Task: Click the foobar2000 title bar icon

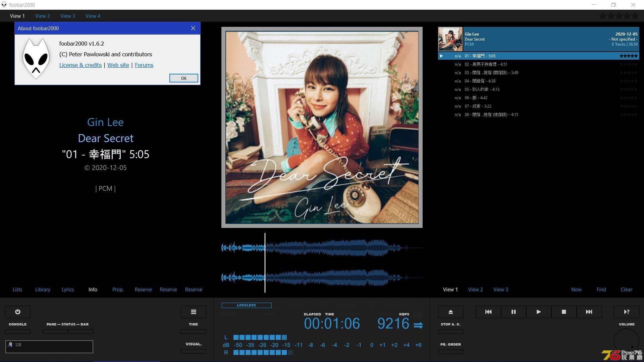Action: click(4, 5)
